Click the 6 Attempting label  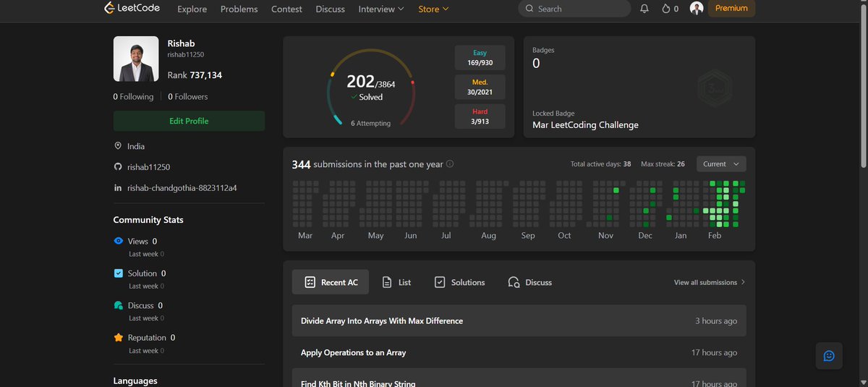370,123
